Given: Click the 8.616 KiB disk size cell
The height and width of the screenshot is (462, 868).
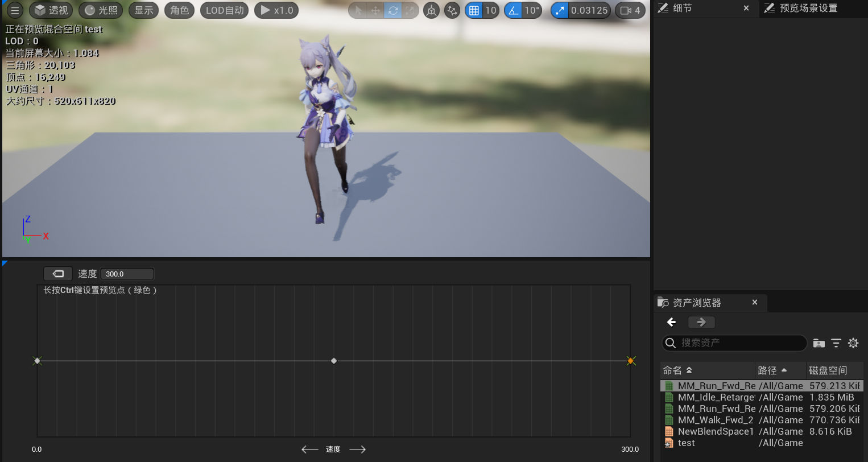Looking at the screenshot, I should click(x=830, y=431).
